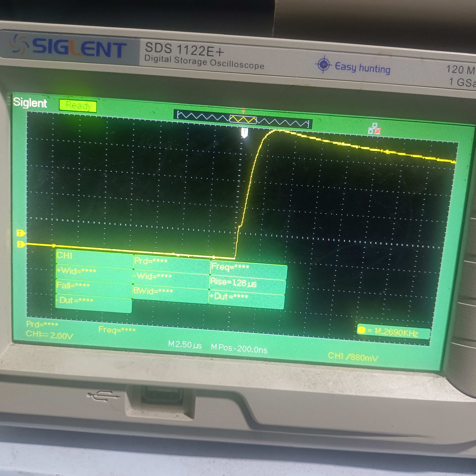This screenshot has width=476, height=476.
Task: Click the green Ready status indicator
Action: coord(78,106)
